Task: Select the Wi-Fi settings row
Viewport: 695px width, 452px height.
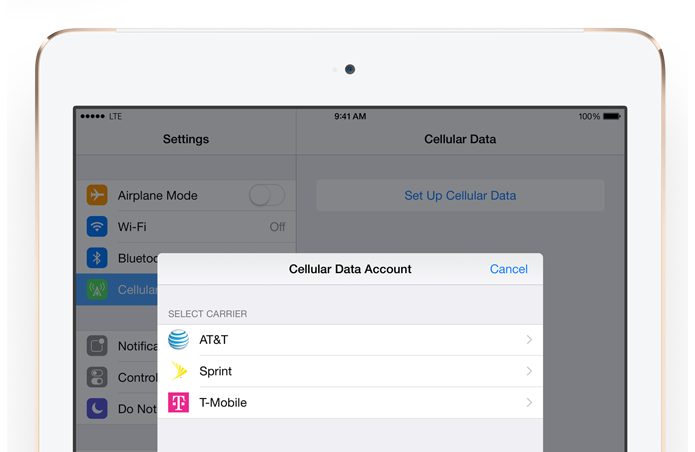Action: (x=186, y=227)
